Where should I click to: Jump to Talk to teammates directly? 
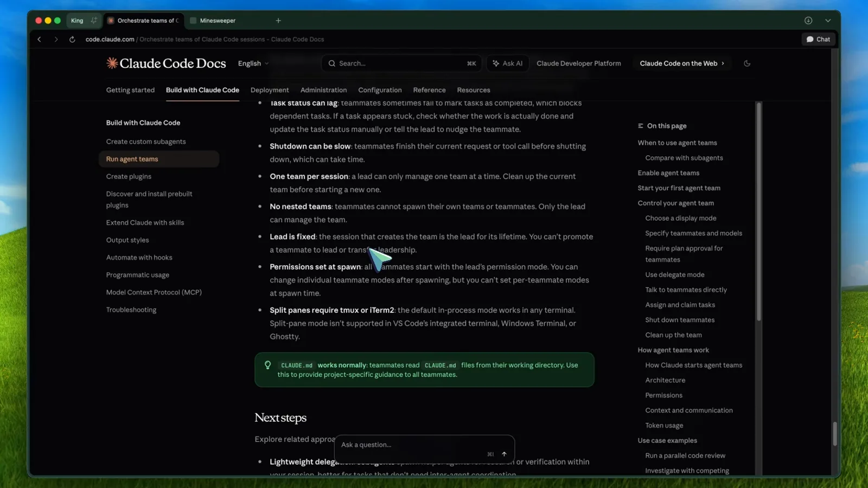686,290
